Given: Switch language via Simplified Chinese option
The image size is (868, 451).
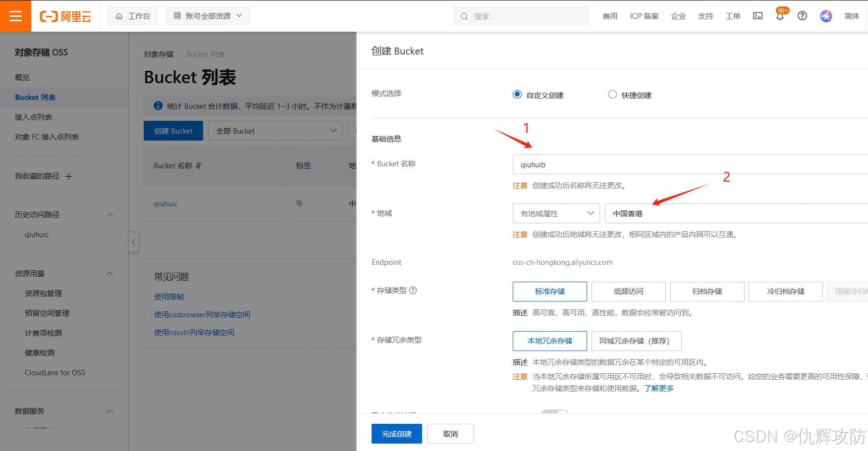Looking at the screenshot, I should click(x=852, y=16).
